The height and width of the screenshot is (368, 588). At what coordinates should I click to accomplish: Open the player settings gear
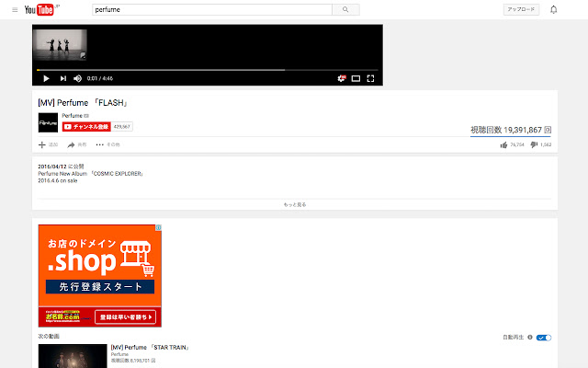tap(341, 78)
